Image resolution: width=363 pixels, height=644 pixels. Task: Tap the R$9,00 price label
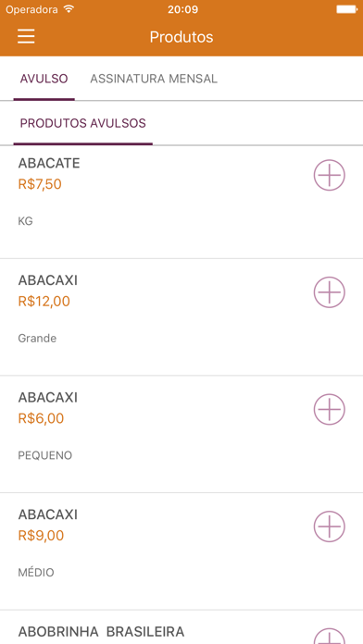click(x=41, y=536)
